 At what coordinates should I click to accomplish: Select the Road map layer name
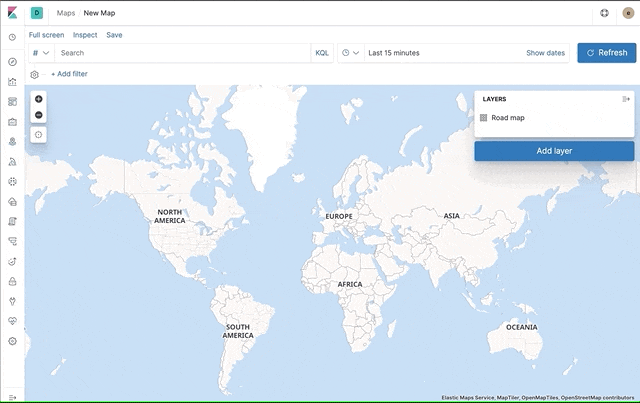point(508,118)
